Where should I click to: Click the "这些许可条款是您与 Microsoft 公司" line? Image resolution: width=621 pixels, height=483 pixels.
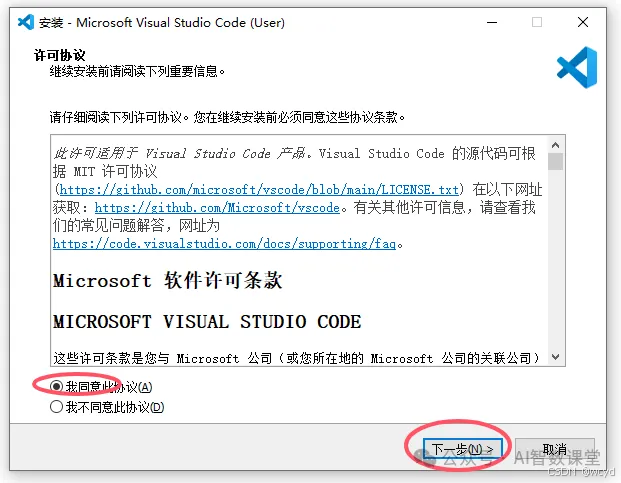(x=296, y=358)
